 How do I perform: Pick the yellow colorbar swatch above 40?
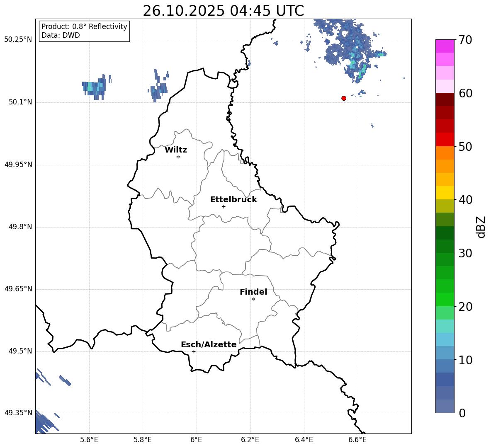pos(445,193)
